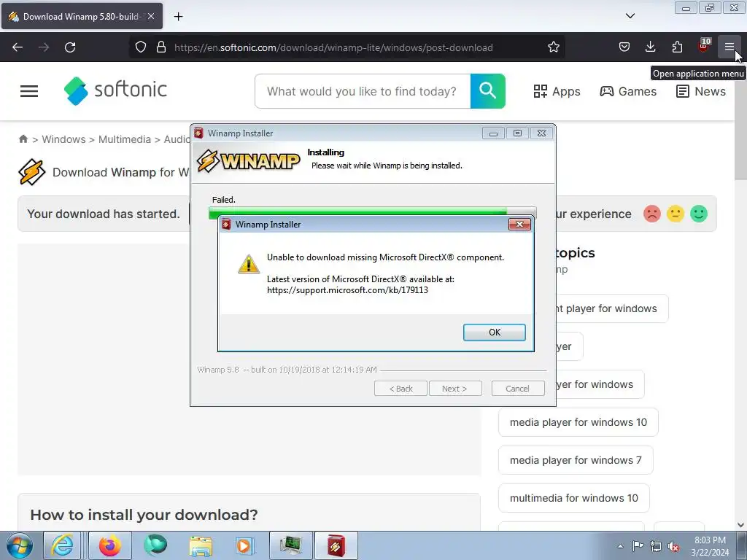Close the Winamp Installer error dialog

coord(519,225)
